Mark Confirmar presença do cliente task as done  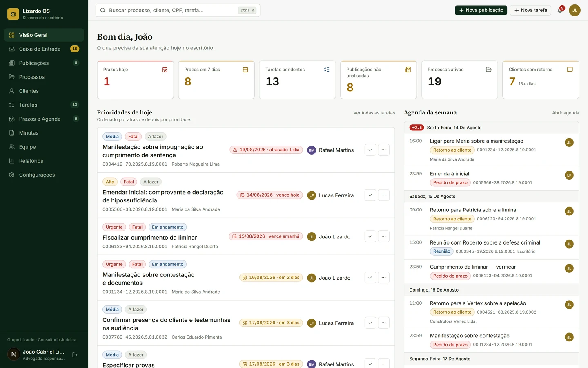[x=370, y=323]
